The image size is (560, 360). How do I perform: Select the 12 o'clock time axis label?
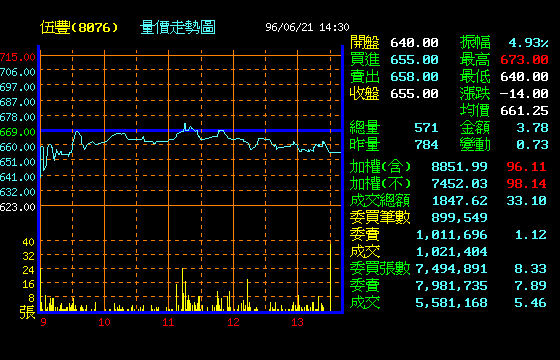(x=233, y=322)
